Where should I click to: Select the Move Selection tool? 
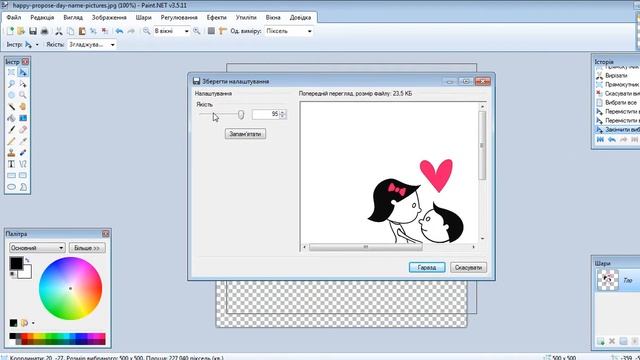tap(23, 84)
